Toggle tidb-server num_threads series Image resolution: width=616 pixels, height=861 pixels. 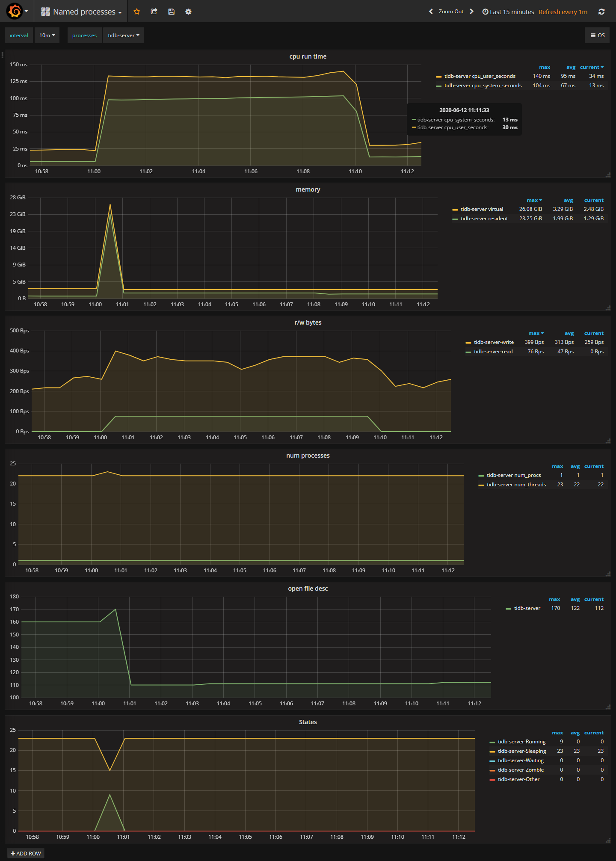[516, 485]
